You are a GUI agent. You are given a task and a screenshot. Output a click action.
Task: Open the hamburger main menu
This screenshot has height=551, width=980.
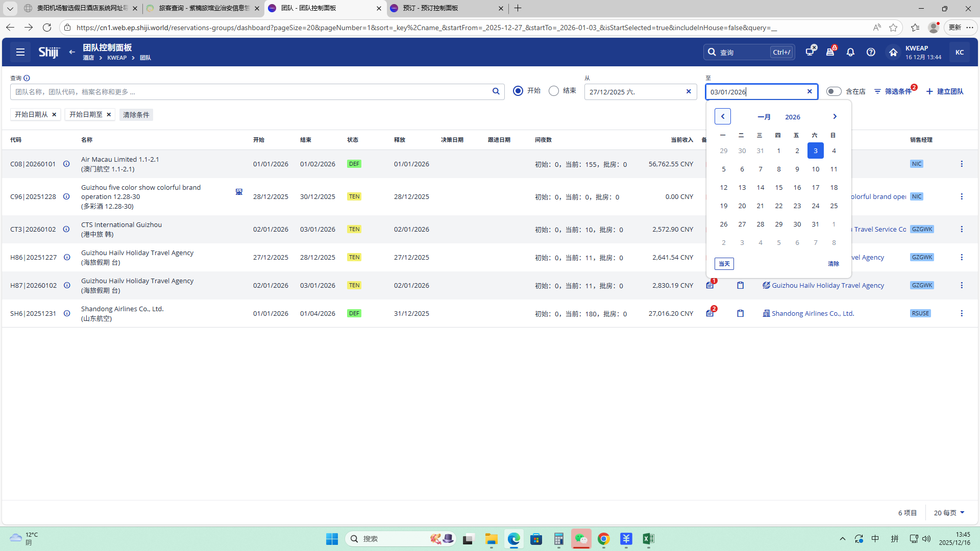tap(20, 52)
